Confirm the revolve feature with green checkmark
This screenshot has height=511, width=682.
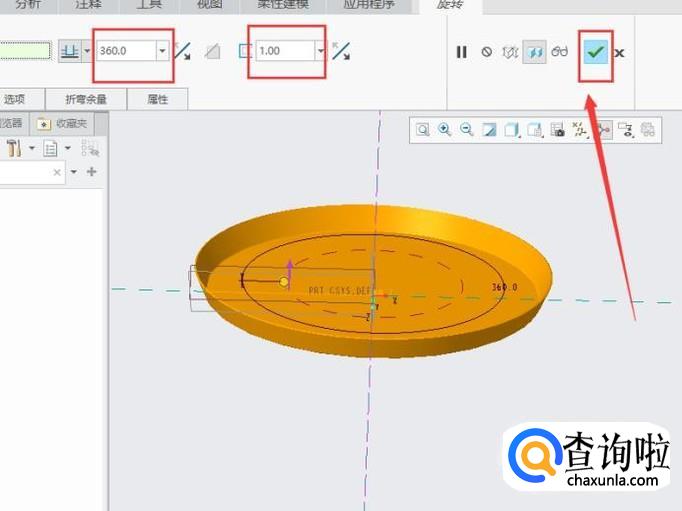tap(596, 52)
